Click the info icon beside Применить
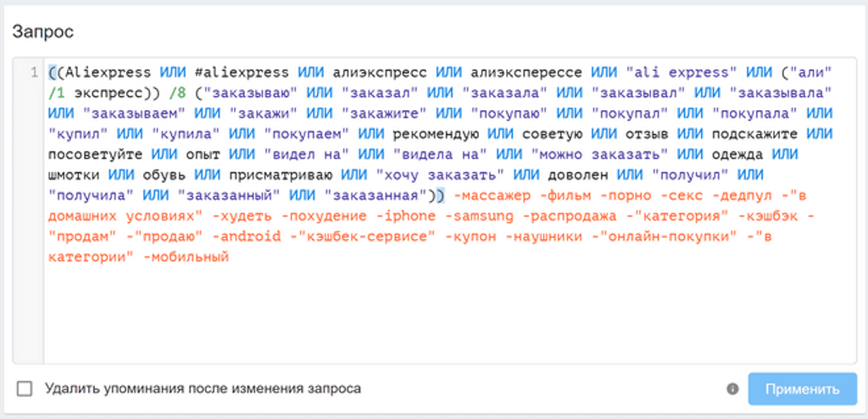 (732, 389)
